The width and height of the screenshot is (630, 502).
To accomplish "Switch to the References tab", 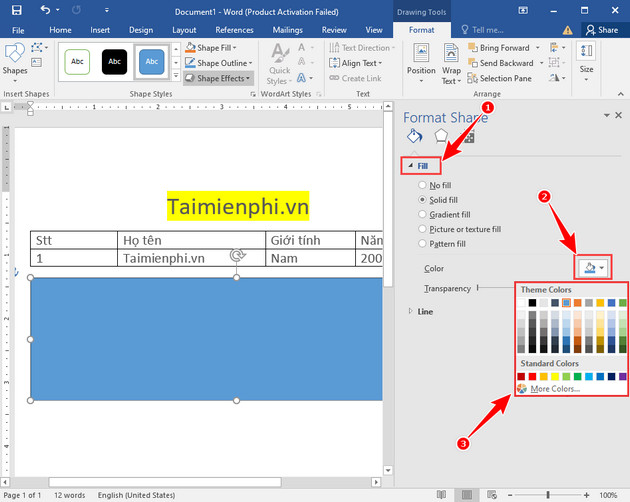I will click(234, 30).
